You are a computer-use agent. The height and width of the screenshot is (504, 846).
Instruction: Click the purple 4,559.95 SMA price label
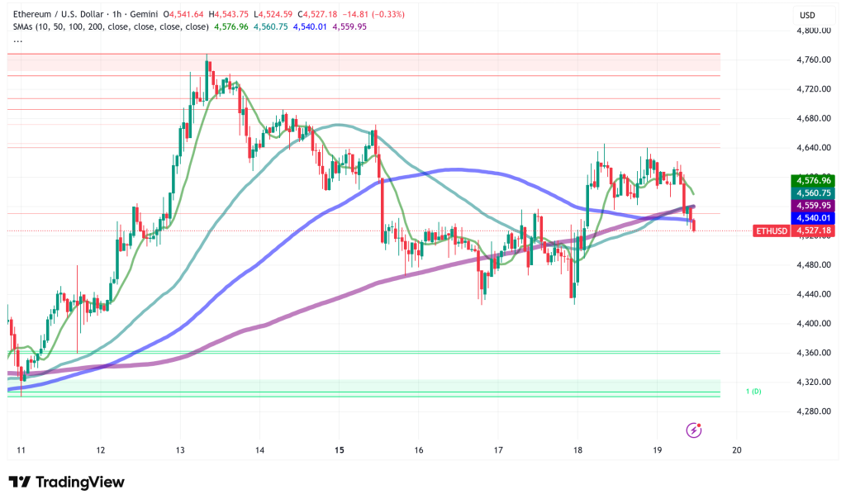813,206
